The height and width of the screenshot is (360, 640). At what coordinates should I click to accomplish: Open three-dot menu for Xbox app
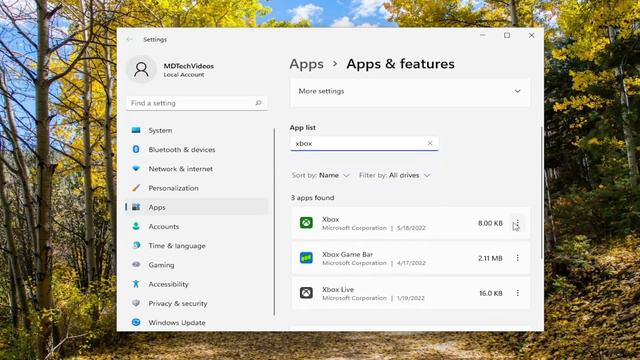pos(517,223)
